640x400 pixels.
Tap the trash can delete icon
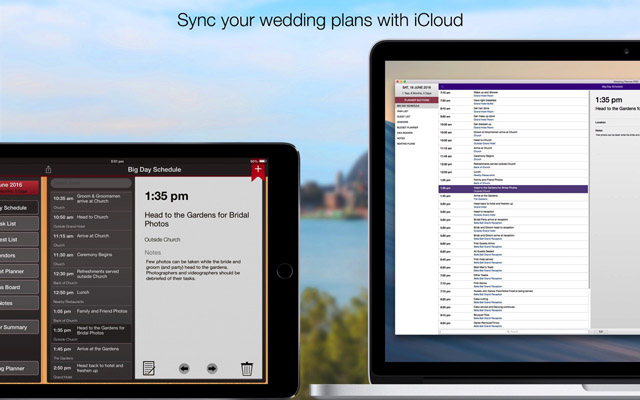247,368
